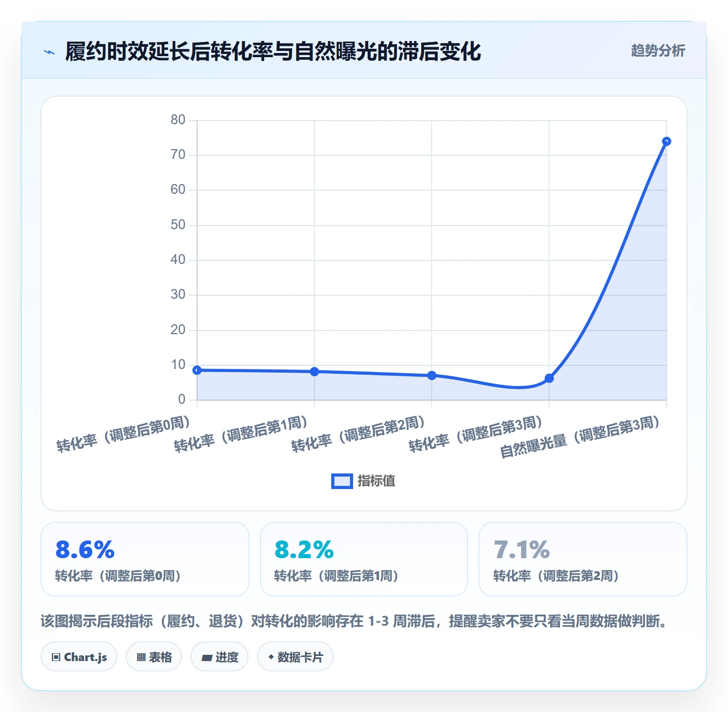Image resolution: width=728 pixels, height=712 pixels.
Task: Click the y-axis value 70
Action: click(178, 155)
